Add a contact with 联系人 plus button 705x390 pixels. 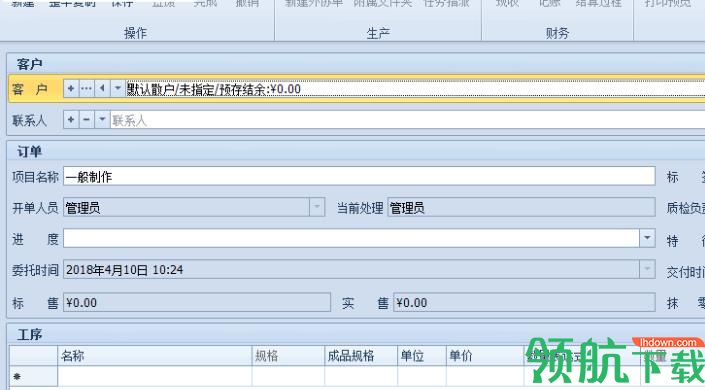coord(71,120)
